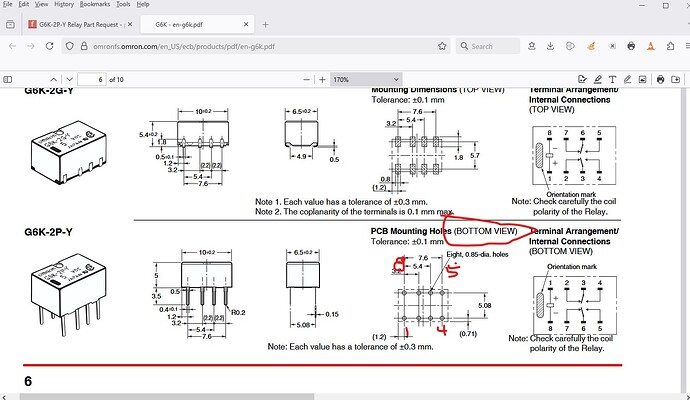Save the PDF from viewer toolbar
Screen dimensions: 690x400
click(675, 79)
